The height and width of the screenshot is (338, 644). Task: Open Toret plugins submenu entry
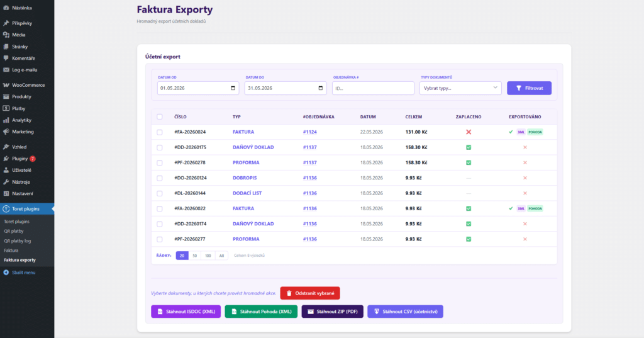[x=16, y=222]
